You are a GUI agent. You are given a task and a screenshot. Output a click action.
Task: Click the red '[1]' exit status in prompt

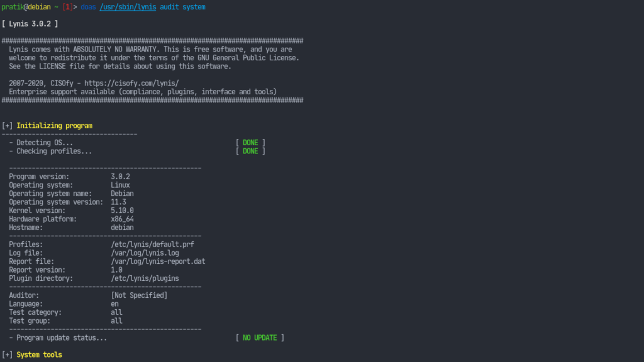67,7
